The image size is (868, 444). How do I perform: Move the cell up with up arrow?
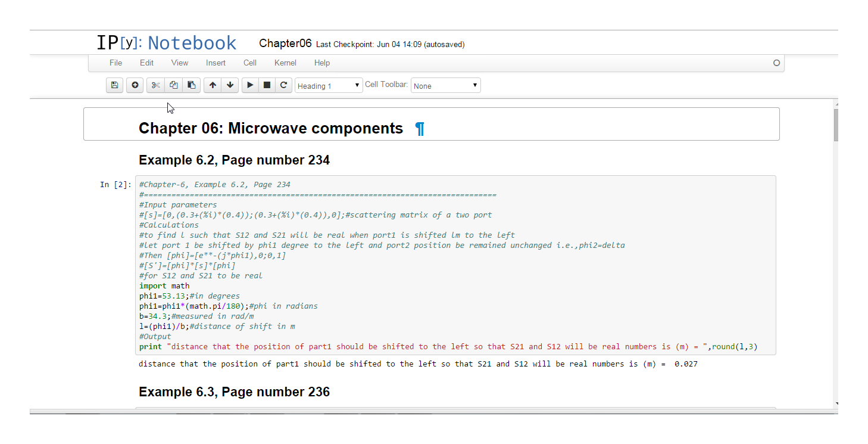(213, 85)
